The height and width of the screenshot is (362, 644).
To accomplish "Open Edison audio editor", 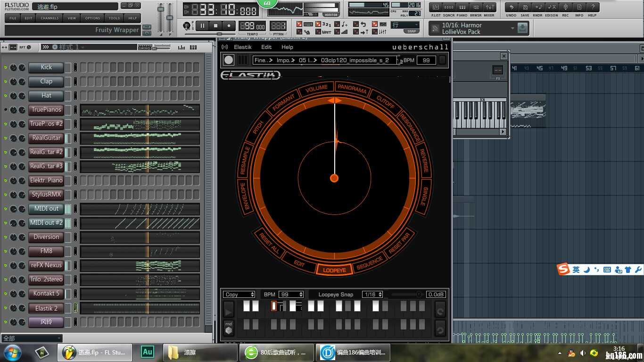I will (552, 7).
